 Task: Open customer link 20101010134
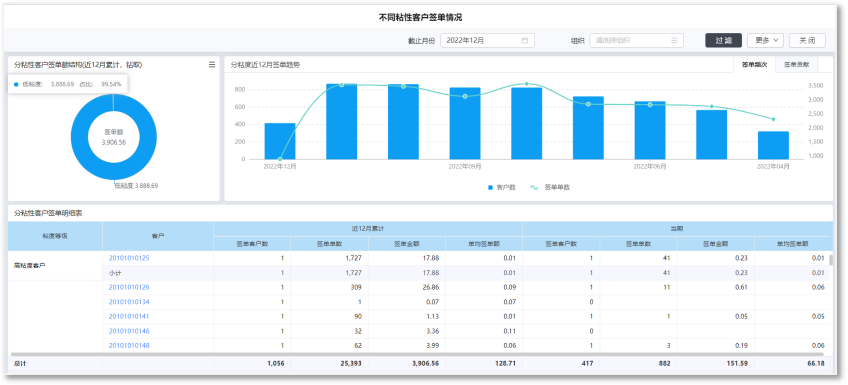(129, 302)
